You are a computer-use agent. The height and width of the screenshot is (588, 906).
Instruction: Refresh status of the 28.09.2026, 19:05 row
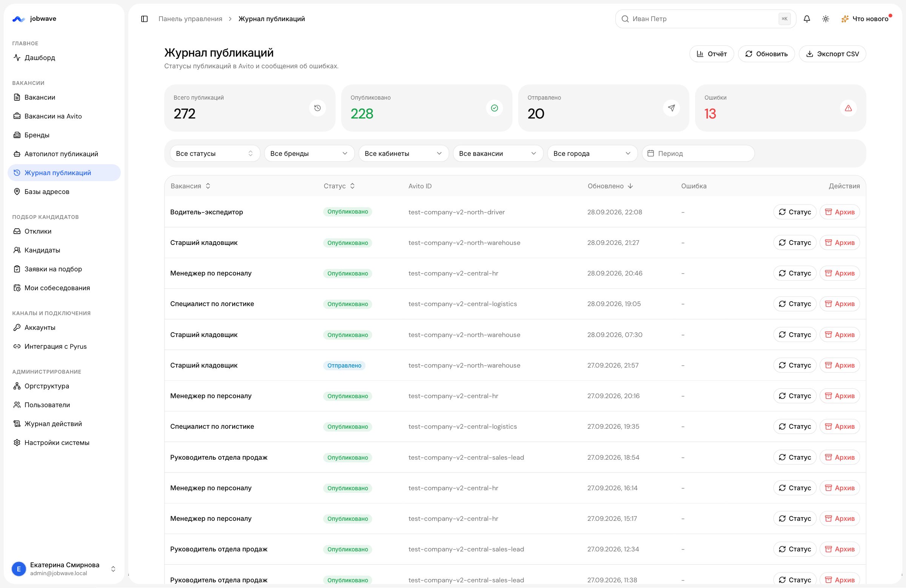[795, 304]
